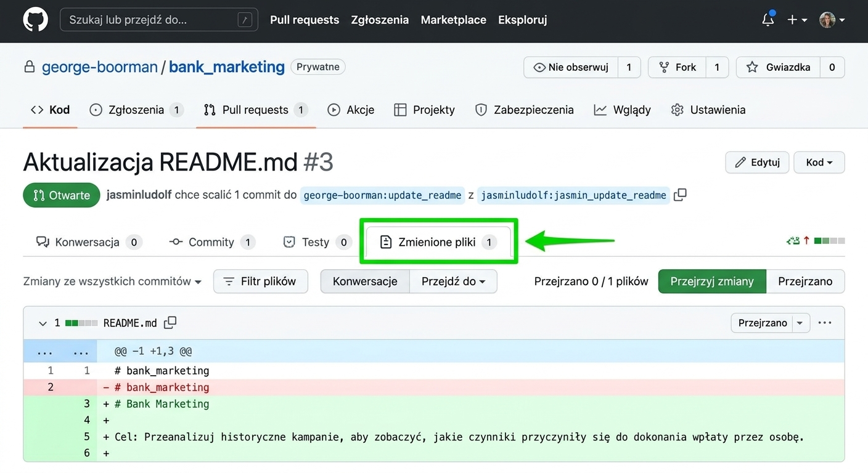This screenshot has width=868, height=473.
Task: Open the Wglądy tab
Action: 622,110
